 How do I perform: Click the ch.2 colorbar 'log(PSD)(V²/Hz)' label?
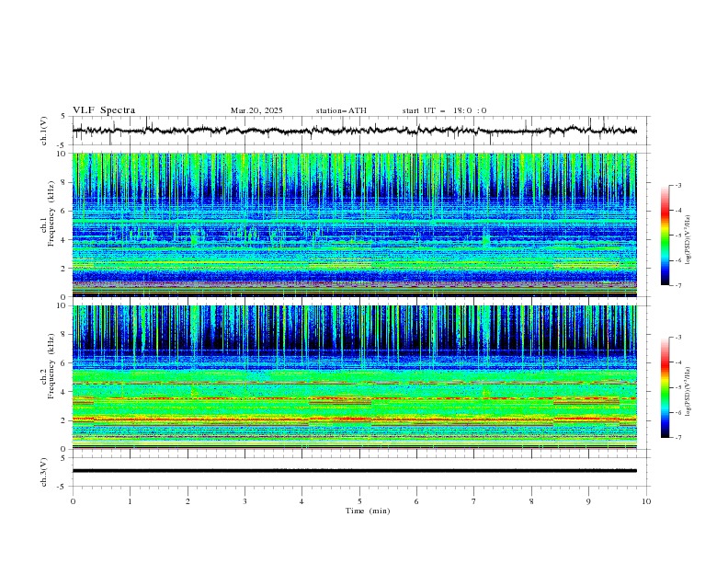point(688,392)
